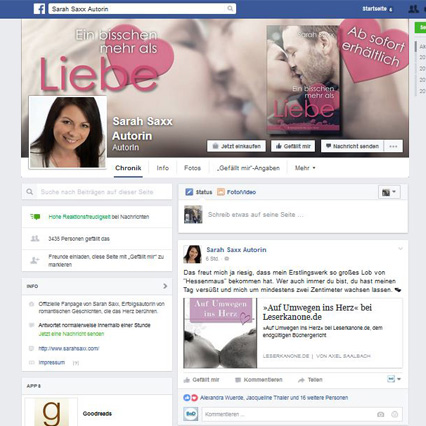Click the Facebook logo icon

(x=39, y=9)
